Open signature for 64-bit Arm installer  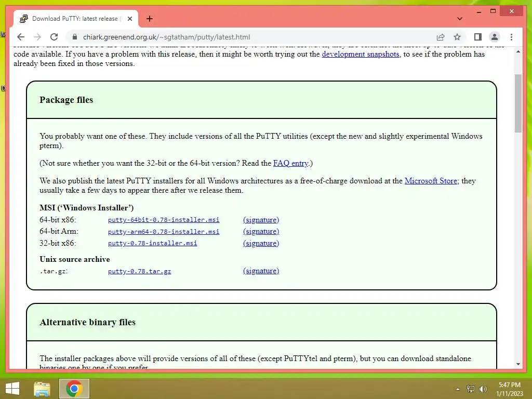[x=261, y=231]
